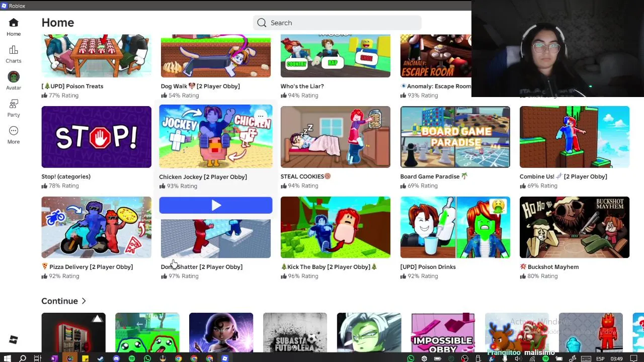Click the OBS icon in the system tray

pos(464,358)
